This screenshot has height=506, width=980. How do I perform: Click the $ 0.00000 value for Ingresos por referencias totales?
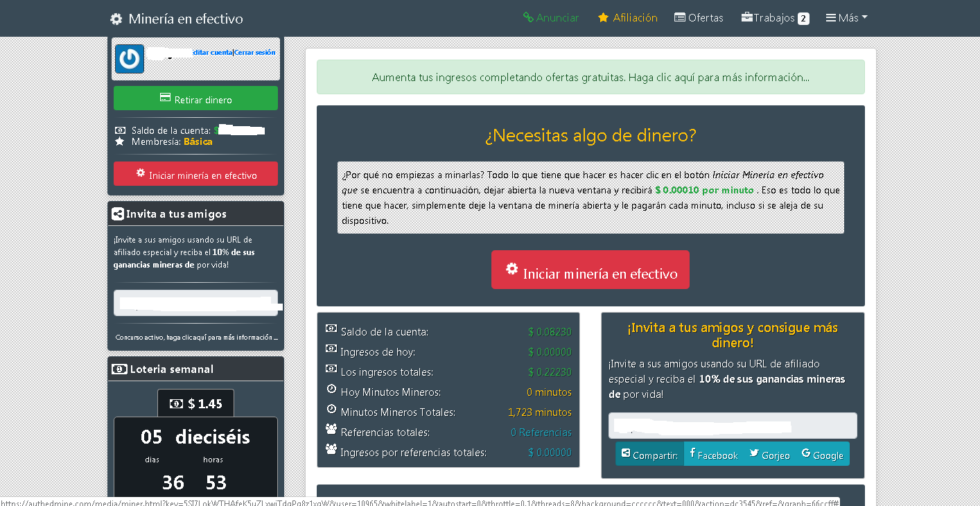coord(550,453)
